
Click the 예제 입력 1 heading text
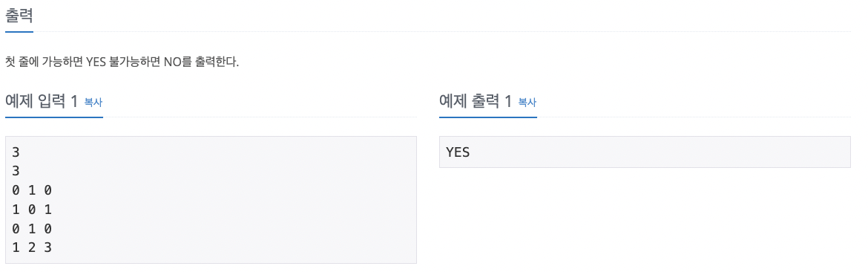point(42,101)
